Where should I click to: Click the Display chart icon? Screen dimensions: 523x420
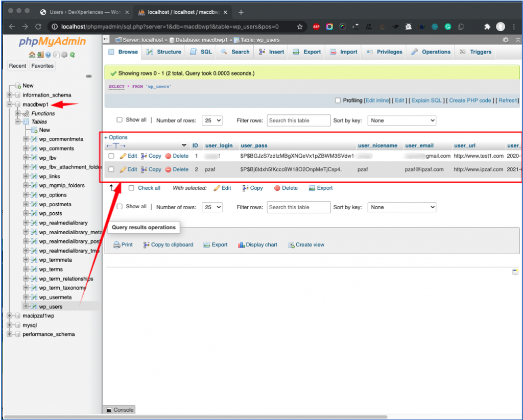(x=241, y=245)
